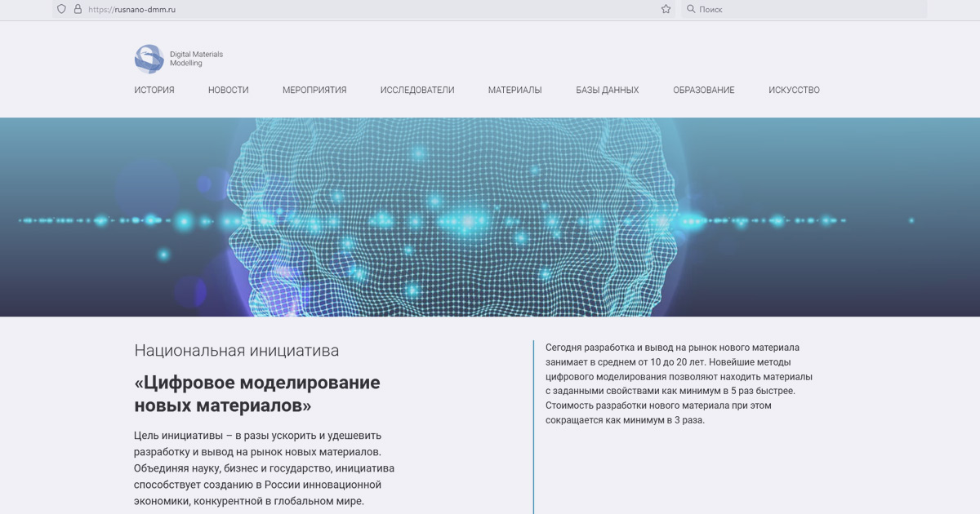The image size is (980, 514).
Task: Go to the "Образование" section
Action: [703, 91]
